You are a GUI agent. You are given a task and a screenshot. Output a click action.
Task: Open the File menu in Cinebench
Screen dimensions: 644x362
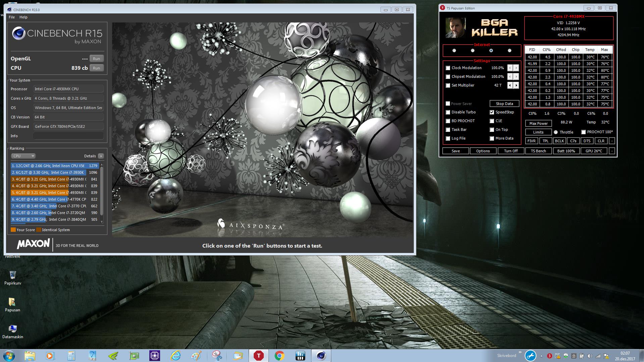pos(12,17)
